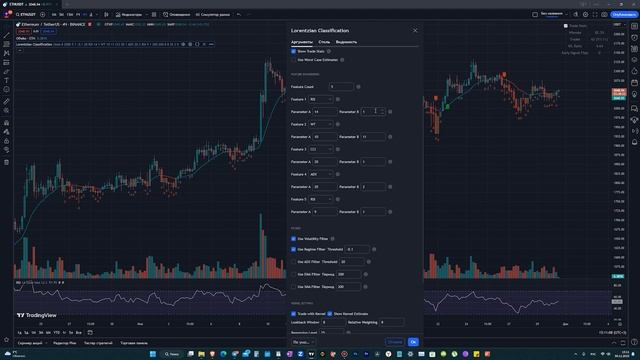Toggle the Show Trade Stats checkbox
The height and width of the screenshot is (360, 640).
tap(293, 51)
